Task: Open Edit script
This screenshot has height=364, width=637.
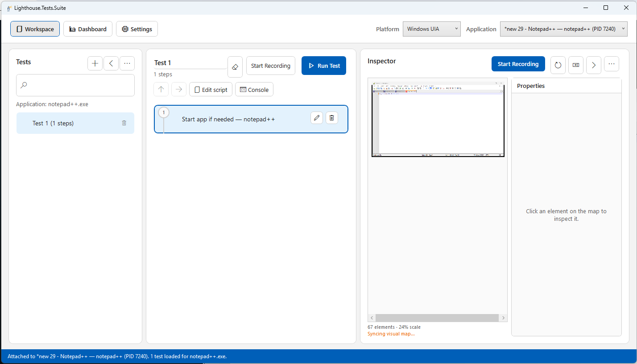Action: [211, 89]
